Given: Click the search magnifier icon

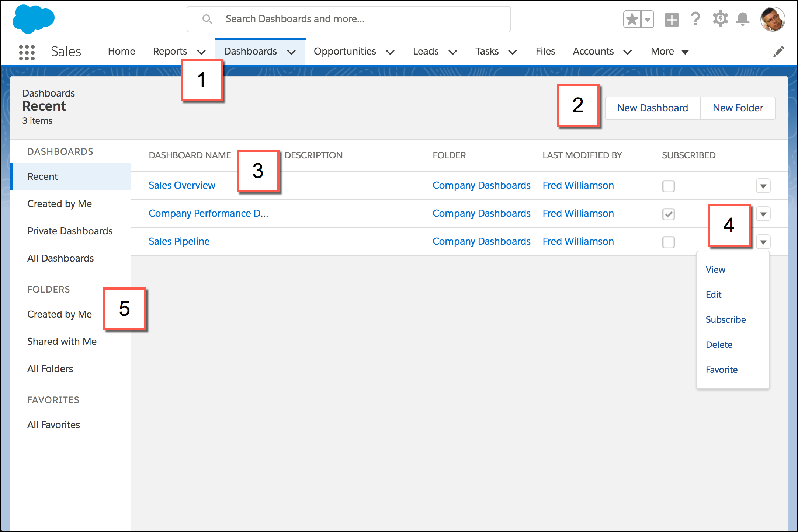Looking at the screenshot, I should [207, 19].
